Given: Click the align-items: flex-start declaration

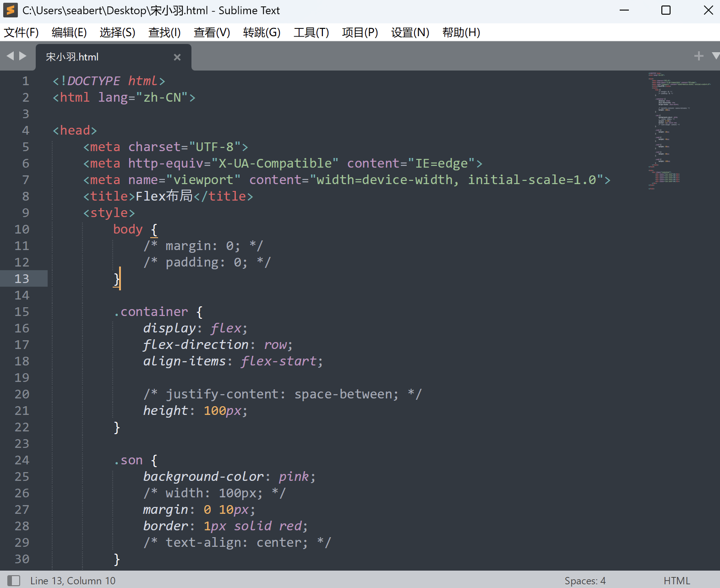Looking at the screenshot, I should [x=233, y=361].
